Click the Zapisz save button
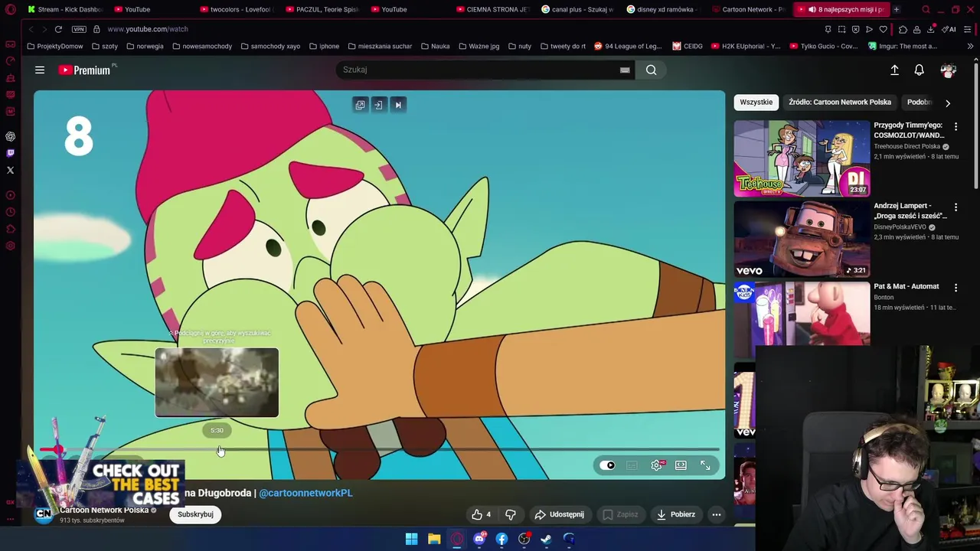Viewport: 980px width, 551px height. click(620, 514)
